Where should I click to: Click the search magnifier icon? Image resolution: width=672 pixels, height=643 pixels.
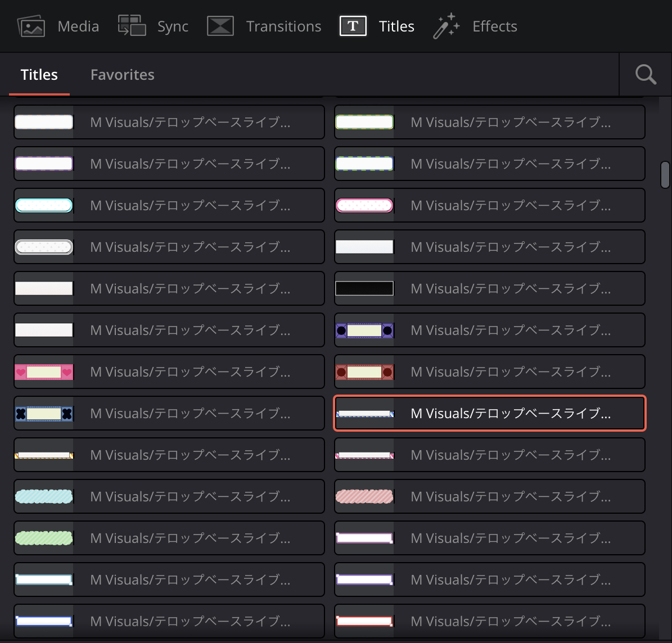point(646,75)
